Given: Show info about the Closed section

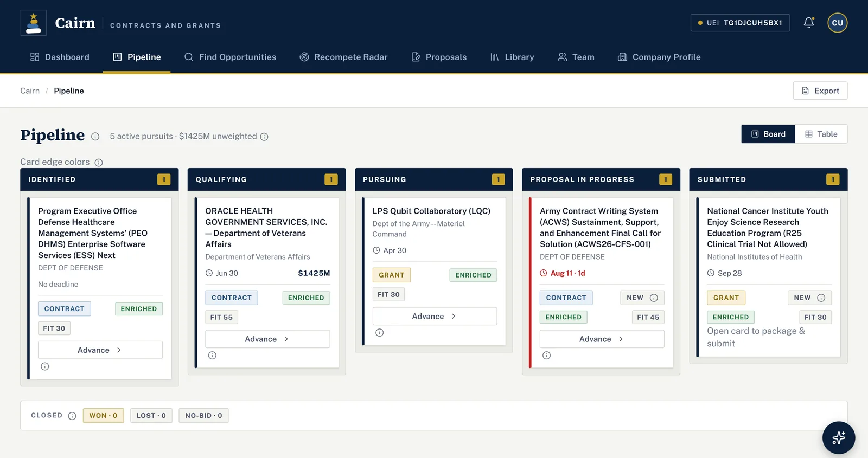Looking at the screenshot, I should 72,416.
